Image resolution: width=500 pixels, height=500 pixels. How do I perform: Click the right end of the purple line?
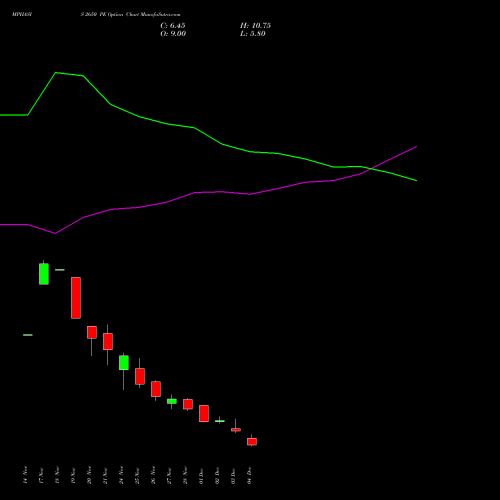coord(416,146)
